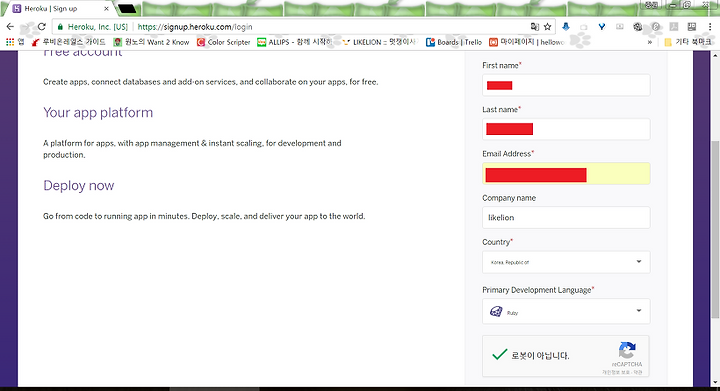Click in the Email Address field
Viewport: 720px width, 391px height.
566,173
